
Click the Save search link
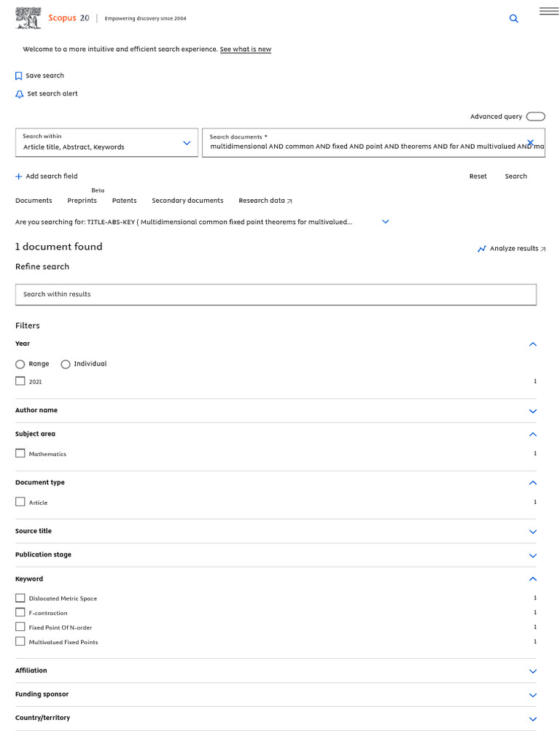[44, 76]
